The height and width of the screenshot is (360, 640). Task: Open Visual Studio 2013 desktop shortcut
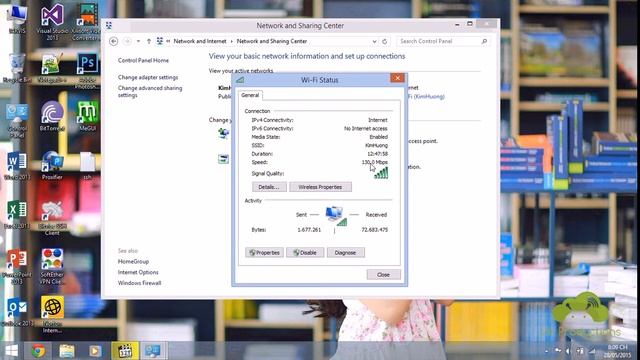(x=52, y=22)
